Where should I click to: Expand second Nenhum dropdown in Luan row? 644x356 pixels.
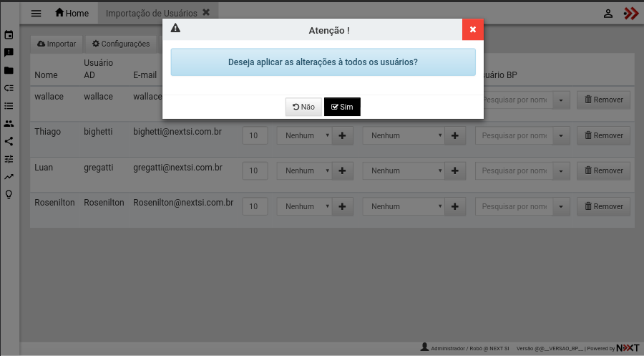point(404,170)
